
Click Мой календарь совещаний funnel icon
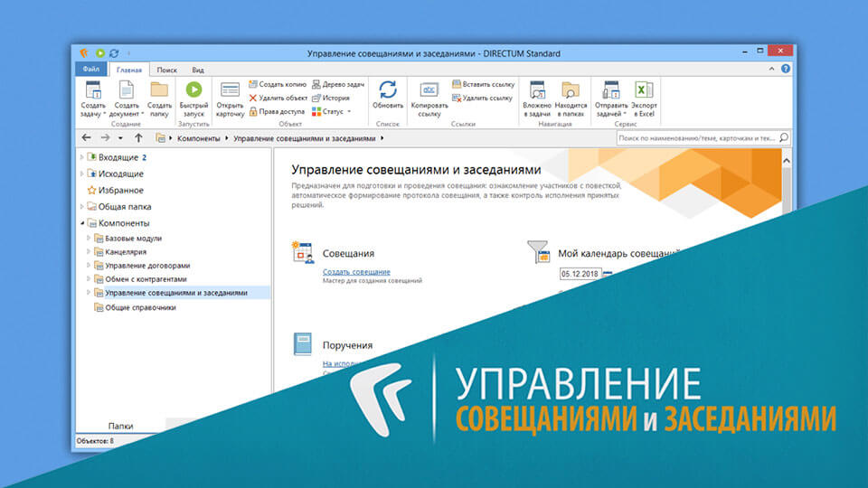(x=538, y=252)
